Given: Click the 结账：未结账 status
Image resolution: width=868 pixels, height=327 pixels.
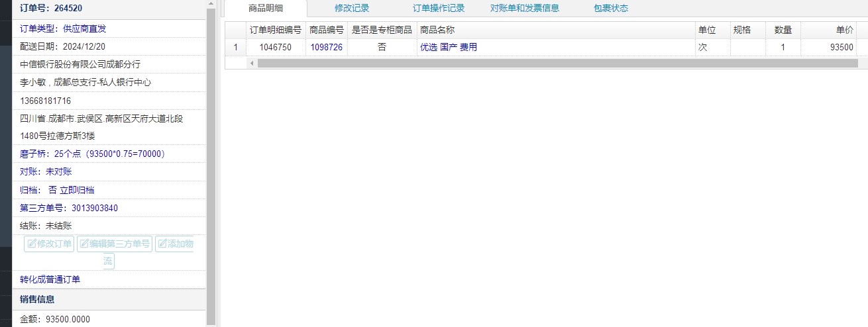Looking at the screenshot, I should click(46, 226).
